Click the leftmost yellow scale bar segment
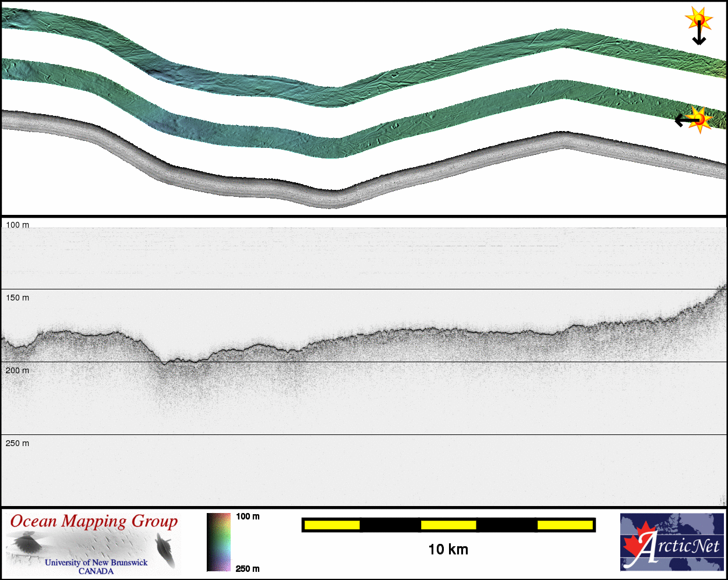The width and height of the screenshot is (728, 580). (332, 525)
